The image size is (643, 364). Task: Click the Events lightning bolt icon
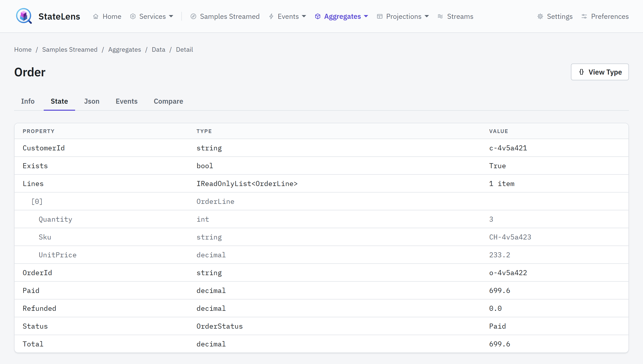pos(271,17)
